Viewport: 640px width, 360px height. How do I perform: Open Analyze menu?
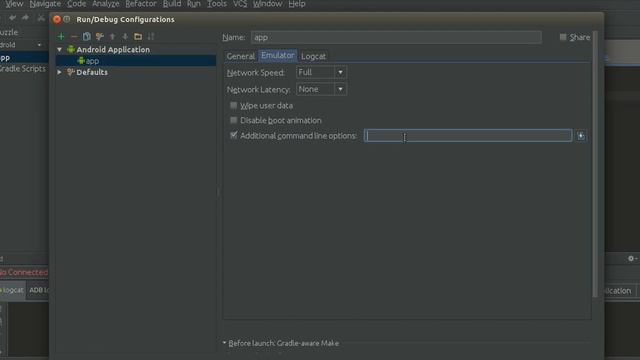pyautogui.click(x=105, y=4)
